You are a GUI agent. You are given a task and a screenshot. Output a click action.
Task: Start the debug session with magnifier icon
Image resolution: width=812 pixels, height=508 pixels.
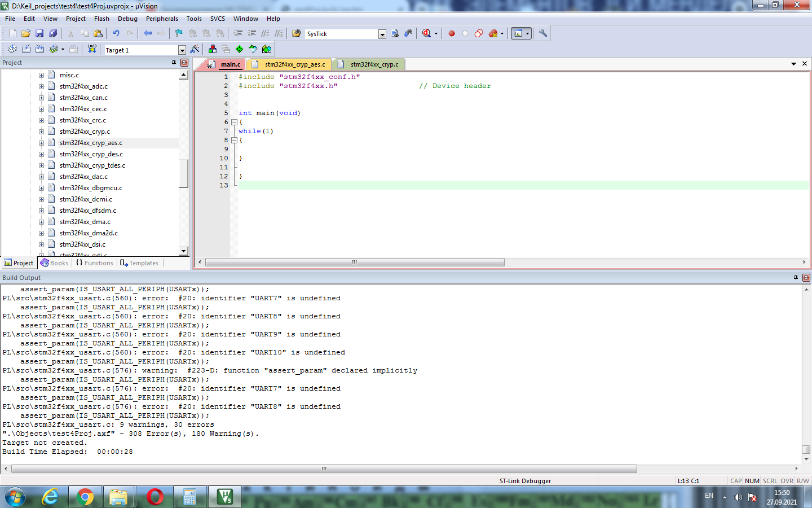(x=427, y=34)
